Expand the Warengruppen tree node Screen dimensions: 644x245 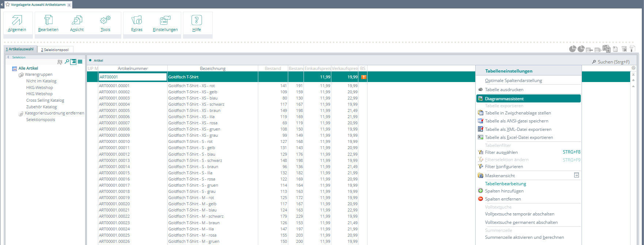(21, 75)
